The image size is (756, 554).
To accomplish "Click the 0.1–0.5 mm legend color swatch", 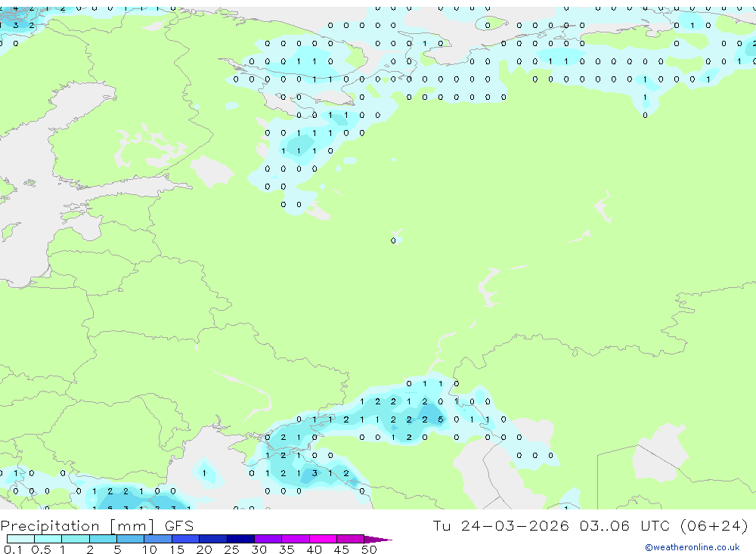I will tap(20, 539).
